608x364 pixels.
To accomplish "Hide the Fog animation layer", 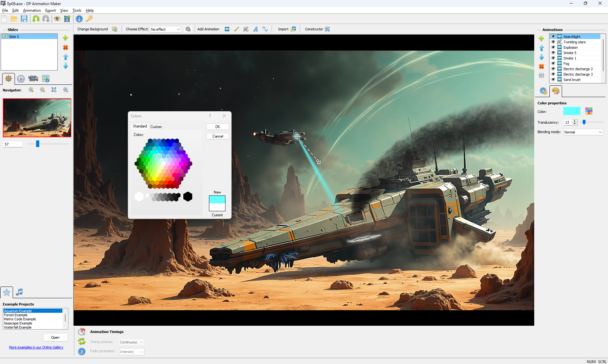I will pos(553,64).
